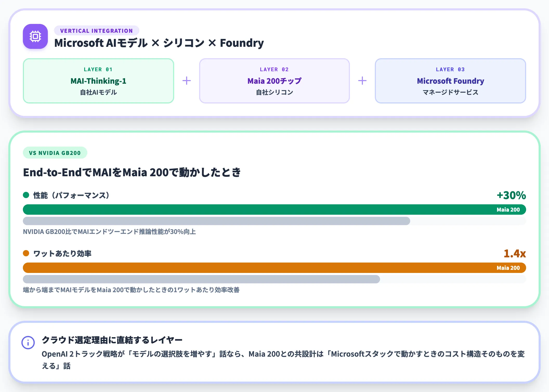This screenshot has height=392, width=549.
Task: Open the LAYER 01 MAI-Thinking-1 card
Action: click(x=99, y=81)
